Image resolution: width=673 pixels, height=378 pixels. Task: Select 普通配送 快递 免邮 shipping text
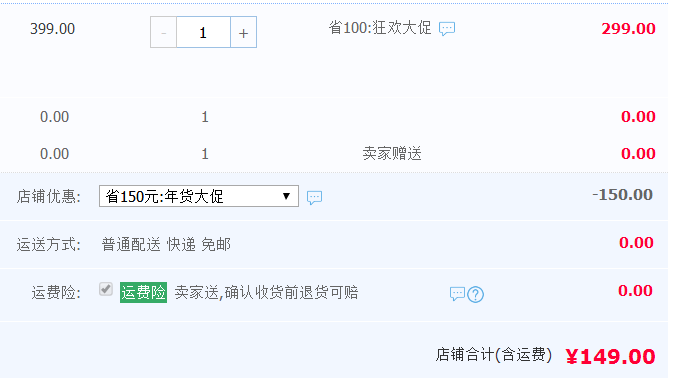pos(166,245)
